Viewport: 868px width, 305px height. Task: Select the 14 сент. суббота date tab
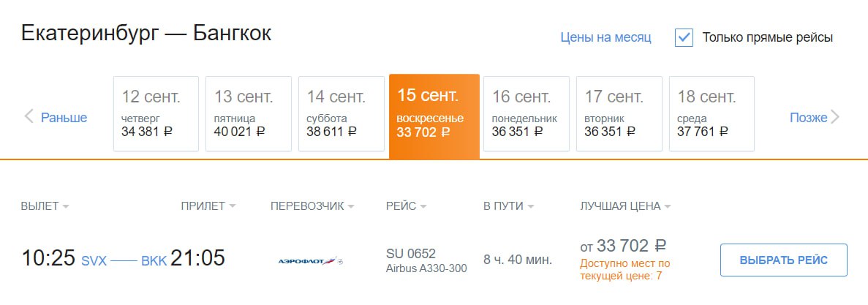click(341, 113)
